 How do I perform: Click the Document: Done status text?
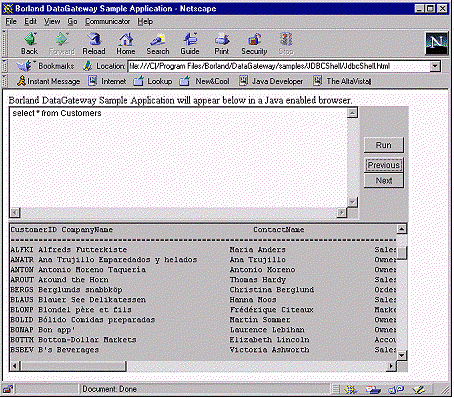(110, 389)
